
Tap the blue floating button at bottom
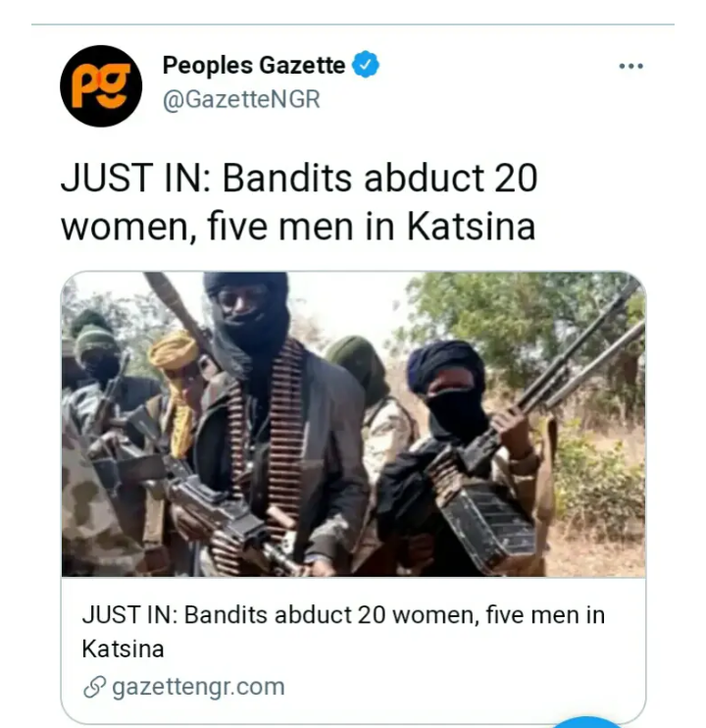586,722
